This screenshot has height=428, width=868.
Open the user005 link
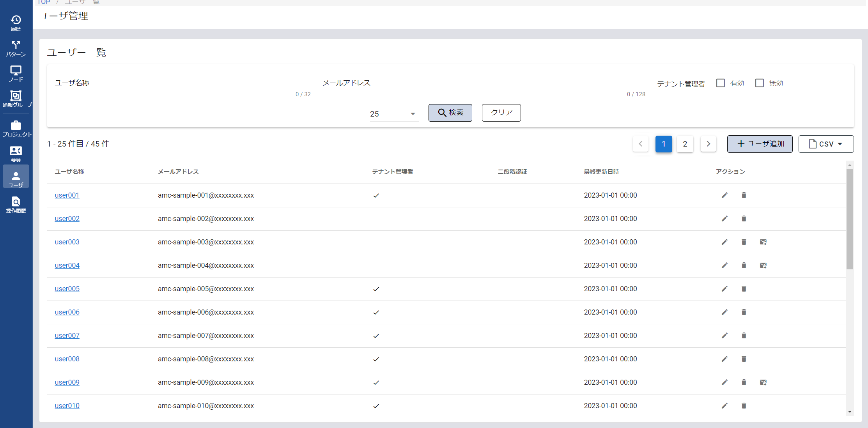pyautogui.click(x=67, y=289)
